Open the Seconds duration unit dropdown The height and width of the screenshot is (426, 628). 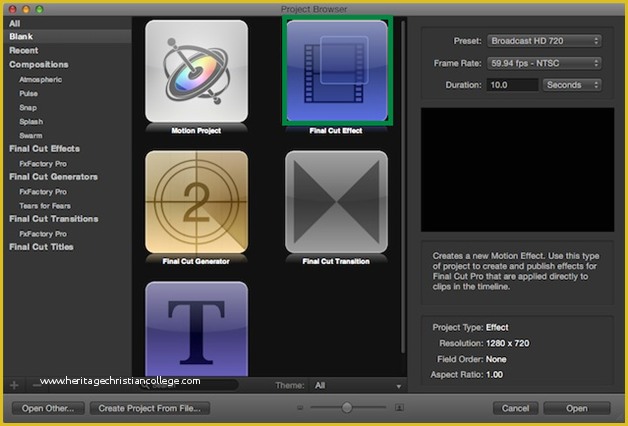pyautogui.click(x=572, y=85)
